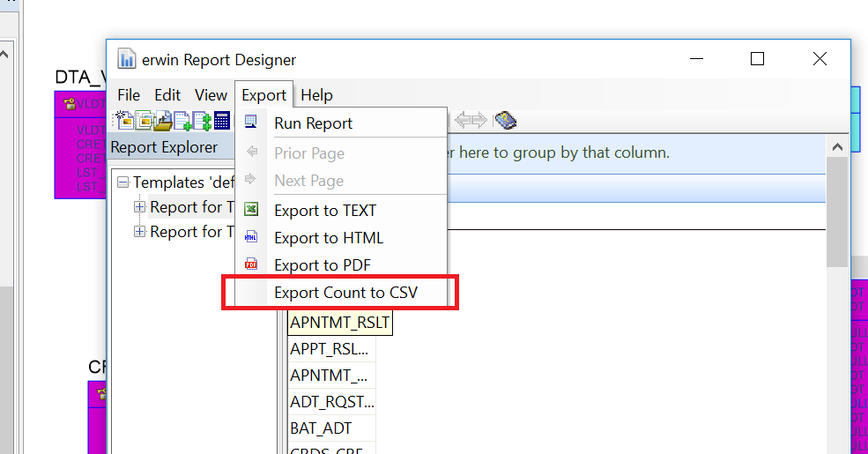Select the first 'Report for T' tree item
Screen dimensions: 868x454
(191, 207)
